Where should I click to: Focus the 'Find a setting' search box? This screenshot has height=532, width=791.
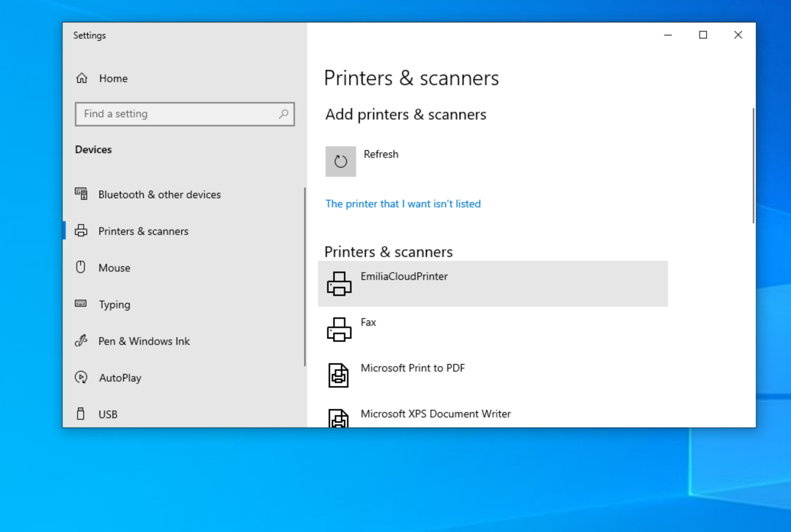(x=180, y=114)
